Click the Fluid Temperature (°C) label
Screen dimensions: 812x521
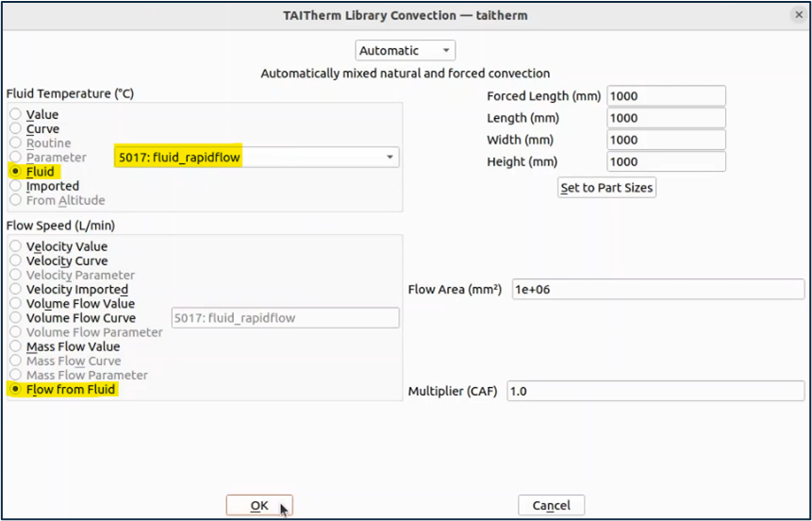(70, 93)
